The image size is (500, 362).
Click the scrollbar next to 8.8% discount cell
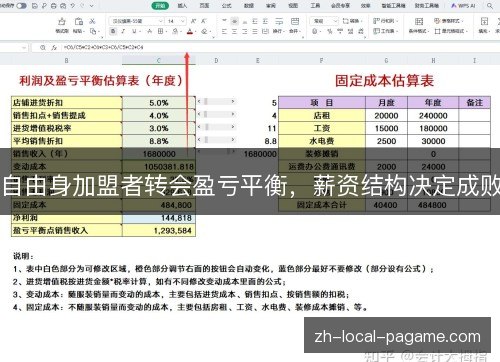tap(216, 140)
